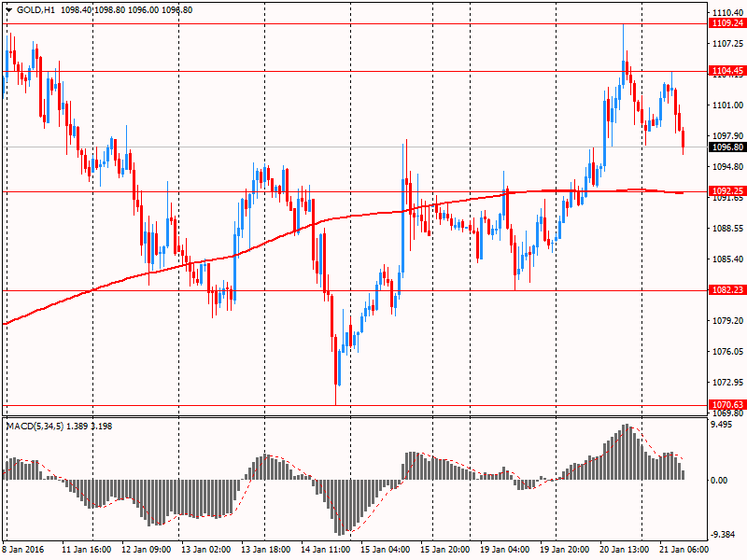Select the 1109.24 price level label

(x=727, y=23)
